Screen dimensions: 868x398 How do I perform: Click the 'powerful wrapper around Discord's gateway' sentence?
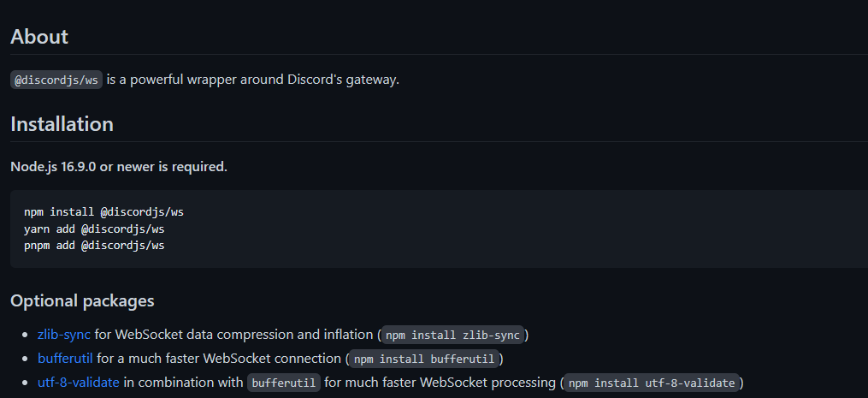click(x=253, y=80)
